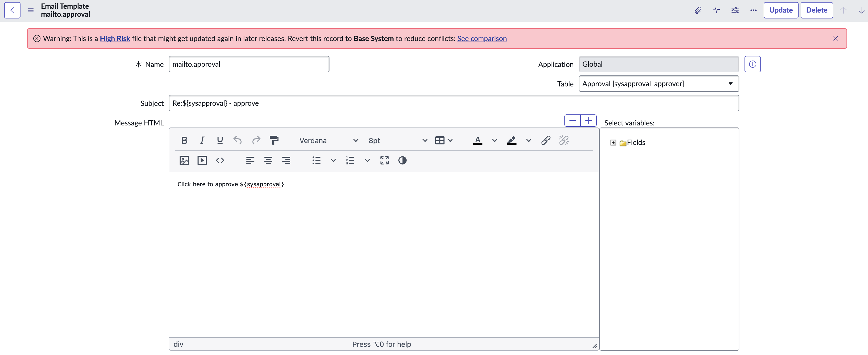Remove link with unlink icon
This screenshot has height=355, width=868.
[x=564, y=140]
